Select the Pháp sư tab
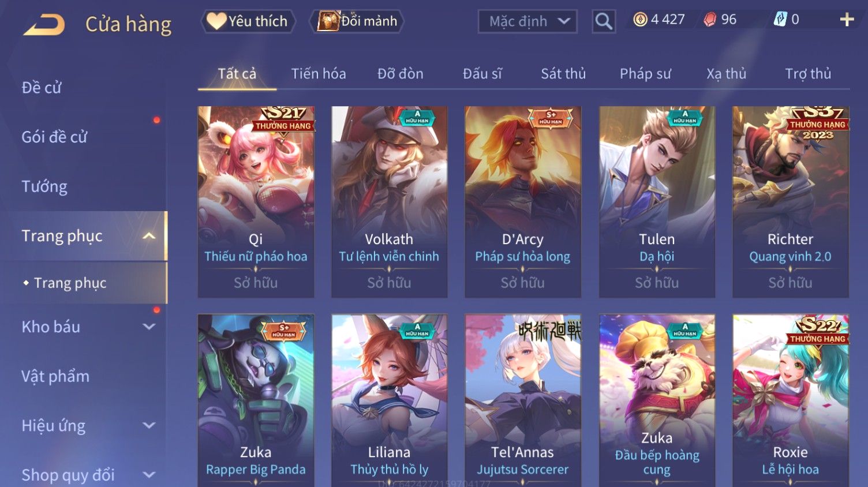This screenshot has height=487, width=868. pos(645,74)
